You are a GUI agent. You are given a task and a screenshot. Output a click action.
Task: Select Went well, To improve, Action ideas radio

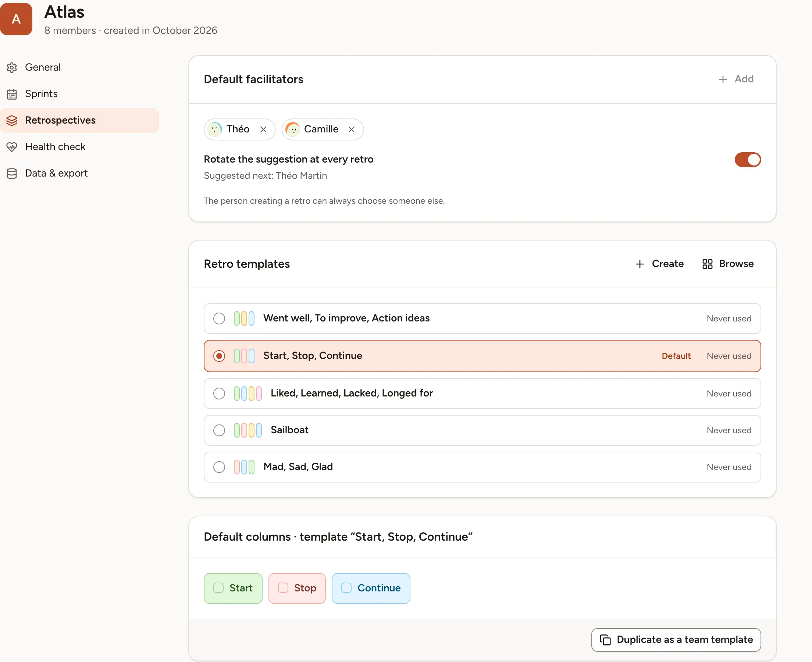tap(219, 318)
